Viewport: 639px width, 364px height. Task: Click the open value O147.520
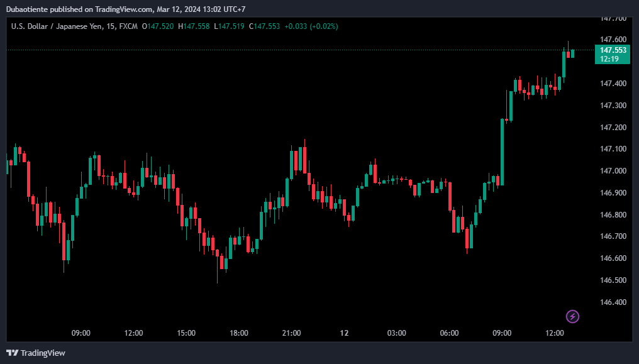(x=158, y=26)
